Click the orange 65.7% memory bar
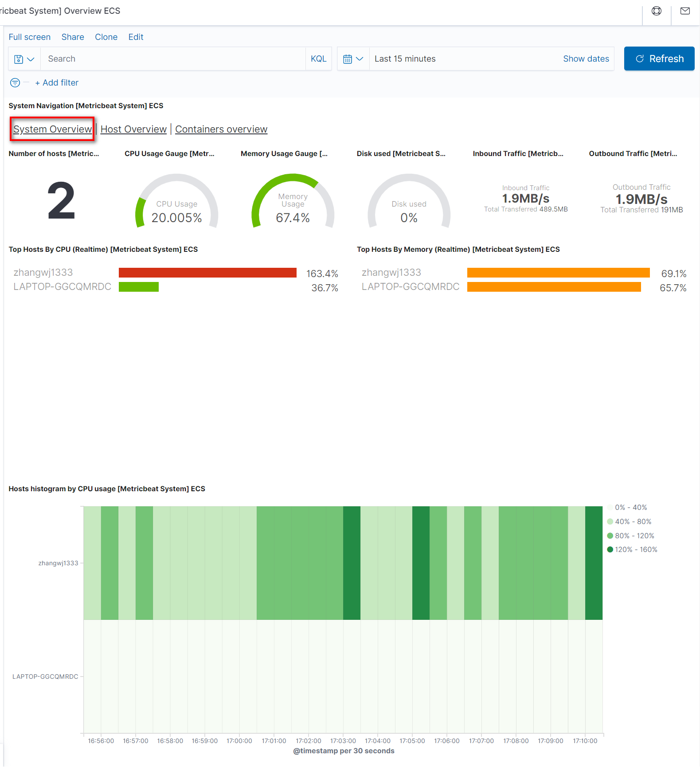700x767 pixels. [x=554, y=287]
